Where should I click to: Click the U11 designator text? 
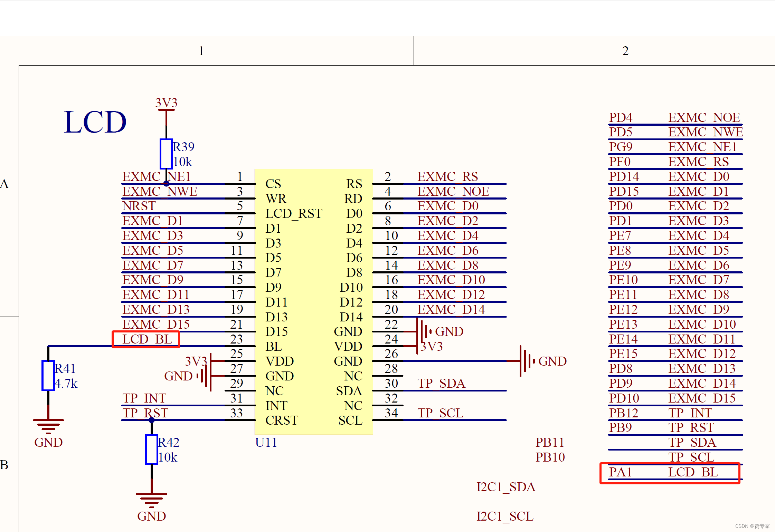(266, 443)
